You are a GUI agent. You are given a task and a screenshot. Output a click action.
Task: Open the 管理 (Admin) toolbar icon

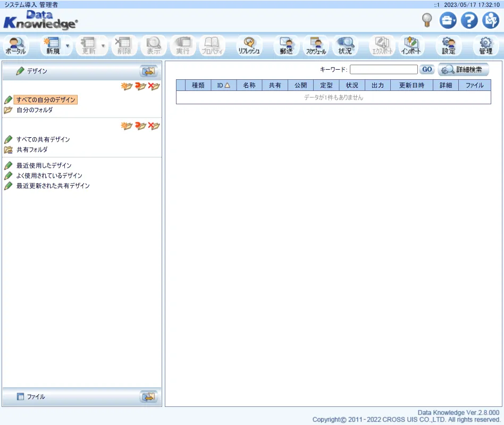pos(485,46)
